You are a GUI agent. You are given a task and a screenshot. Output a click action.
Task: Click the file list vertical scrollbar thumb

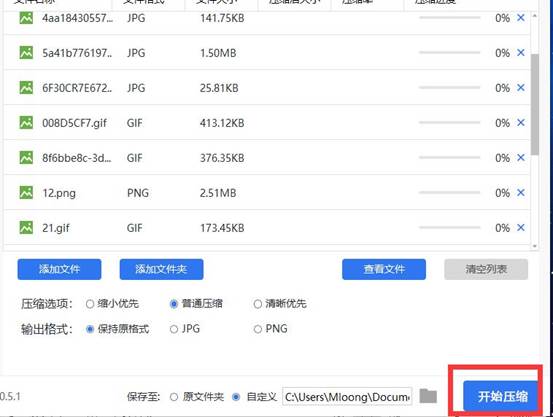tap(535, 104)
